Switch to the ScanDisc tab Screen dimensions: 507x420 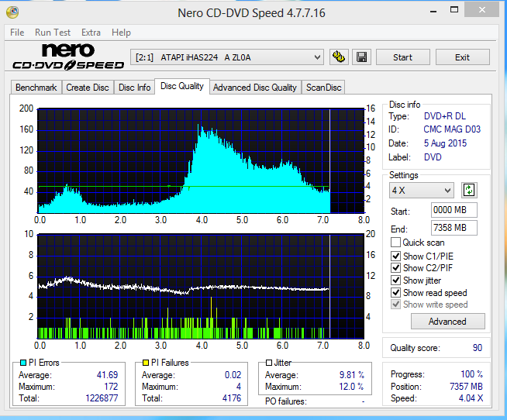(323, 88)
